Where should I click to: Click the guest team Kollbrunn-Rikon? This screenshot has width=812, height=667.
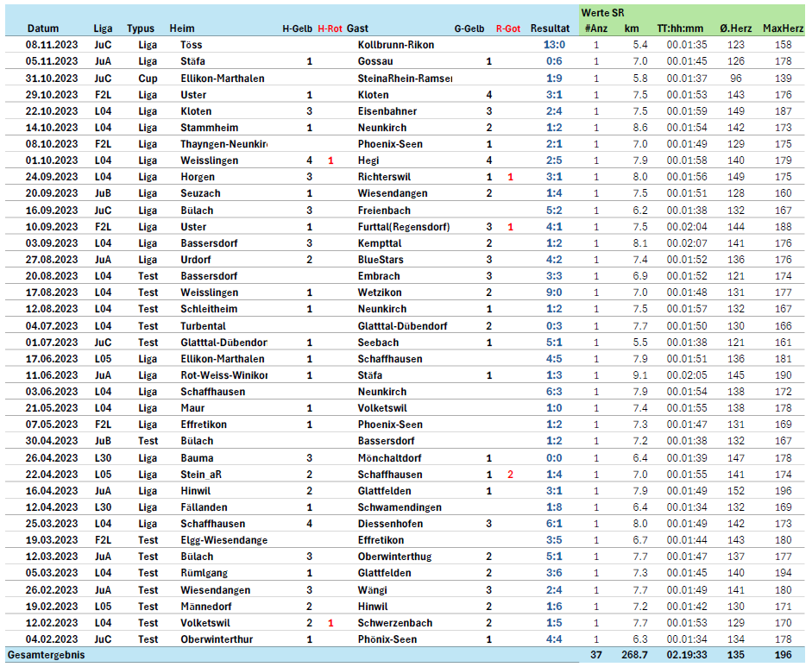396,45
